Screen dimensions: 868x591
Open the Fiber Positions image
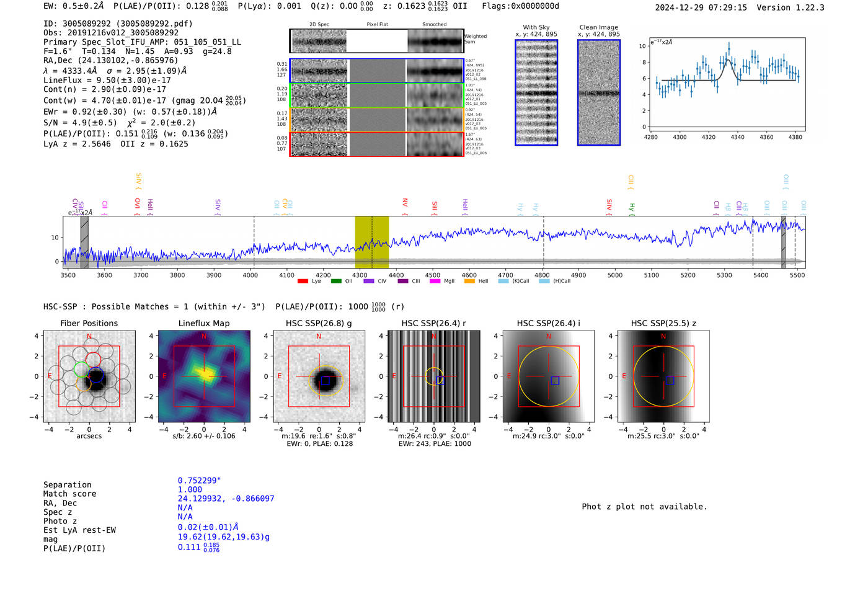(89, 376)
